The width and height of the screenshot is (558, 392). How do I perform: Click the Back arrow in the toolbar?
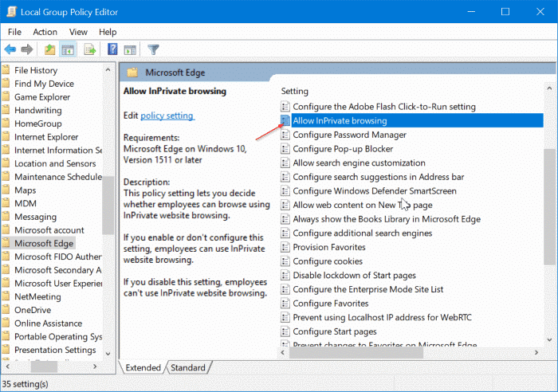(x=10, y=49)
